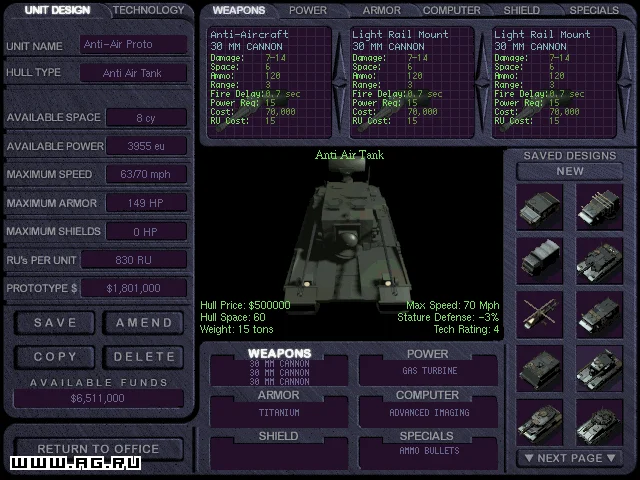
Task: Select the Gas Turbine power slot
Action: pos(427,371)
